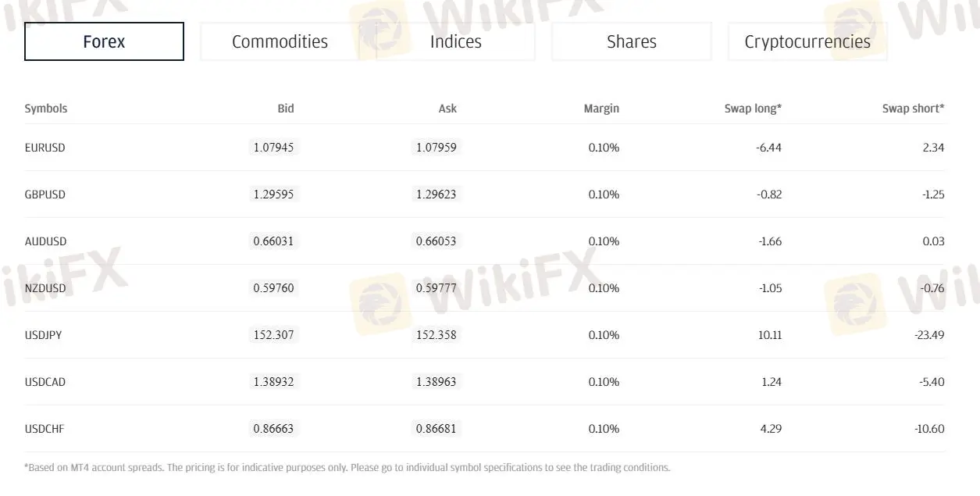Click the Margin column header

601,109
